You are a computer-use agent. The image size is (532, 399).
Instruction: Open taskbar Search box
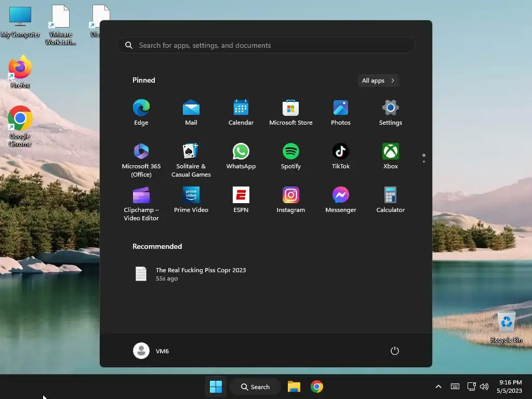tap(255, 387)
